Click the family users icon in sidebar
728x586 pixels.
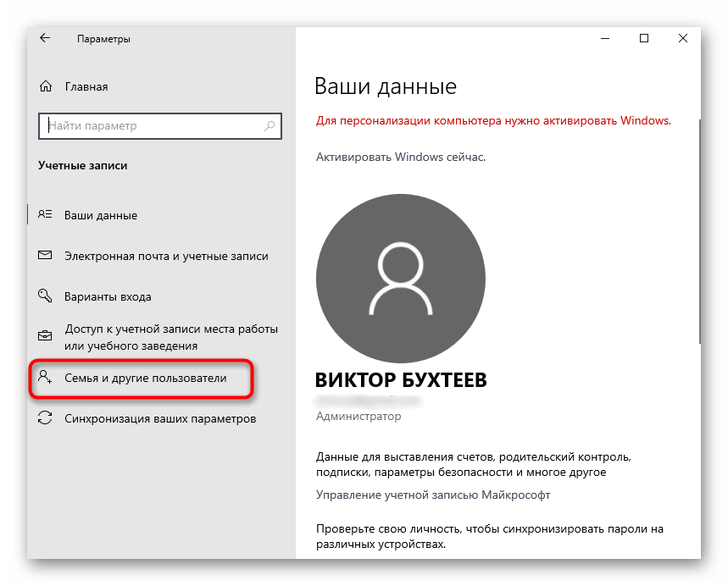pos(45,379)
